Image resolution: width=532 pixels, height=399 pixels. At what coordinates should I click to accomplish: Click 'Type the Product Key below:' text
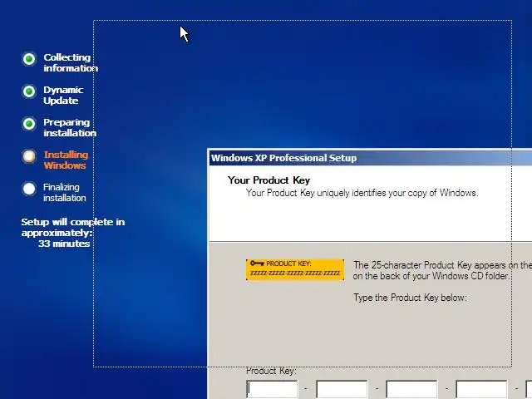pos(410,298)
